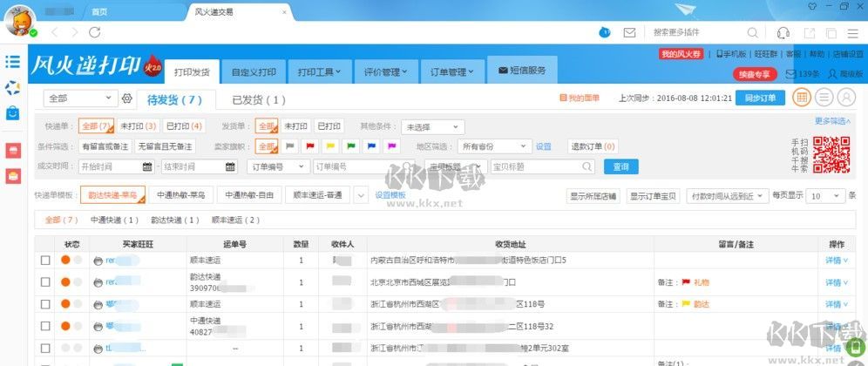Image resolution: width=868 pixels, height=366 pixels.
Task: Check the box for the 北京 order row
Action: coord(45,282)
